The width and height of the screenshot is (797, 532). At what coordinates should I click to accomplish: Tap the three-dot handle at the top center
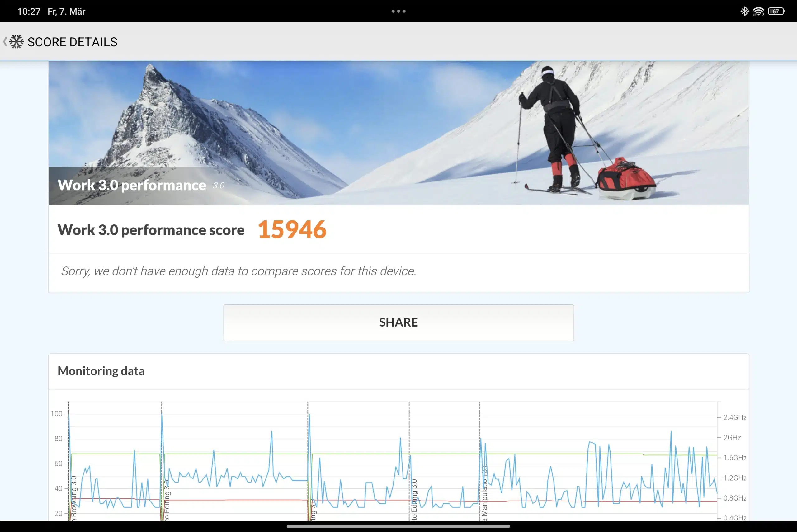pyautogui.click(x=398, y=11)
